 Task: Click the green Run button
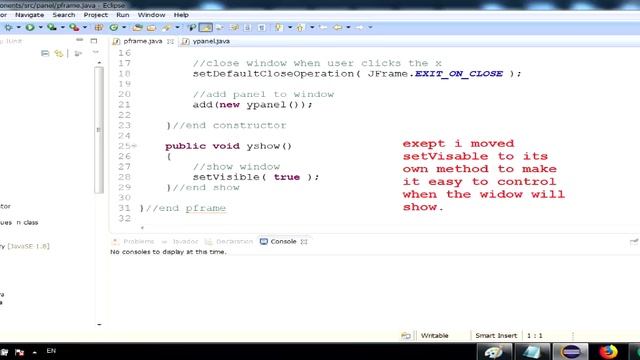point(30,27)
